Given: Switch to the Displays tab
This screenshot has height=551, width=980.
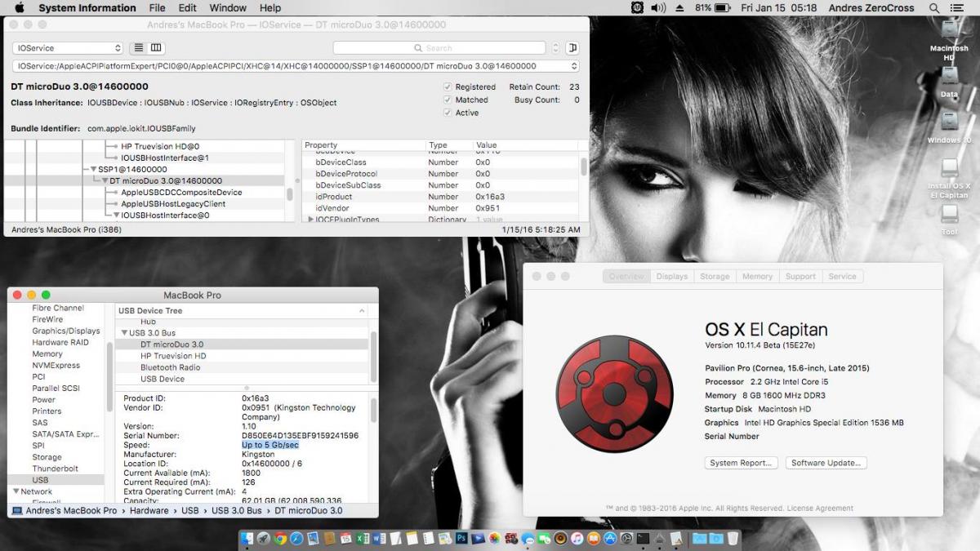Looking at the screenshot, I should pyautogui.click(x=672, y=277).
